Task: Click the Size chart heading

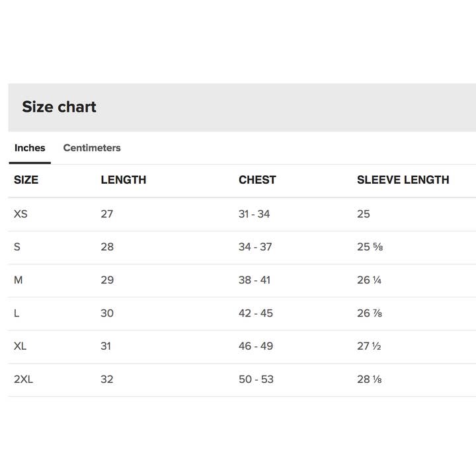Action: pos(59,107)
